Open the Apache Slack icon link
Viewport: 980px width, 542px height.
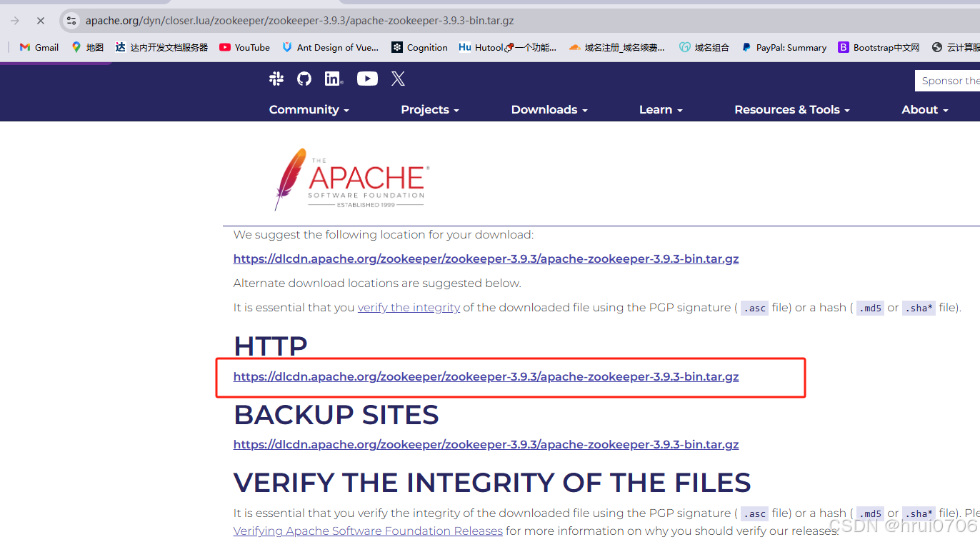pos(276,79)
